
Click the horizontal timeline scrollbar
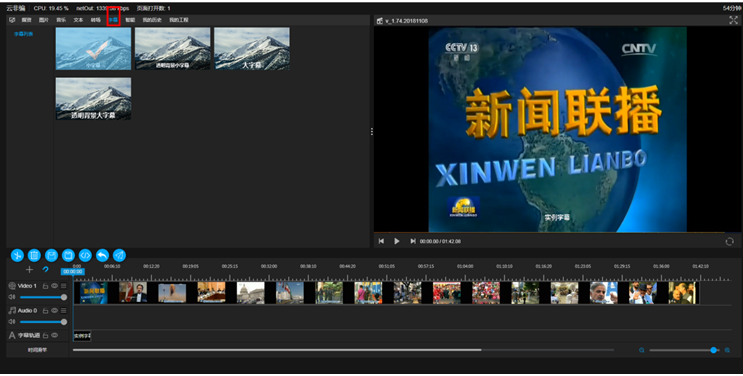click(x=277, y=350)
